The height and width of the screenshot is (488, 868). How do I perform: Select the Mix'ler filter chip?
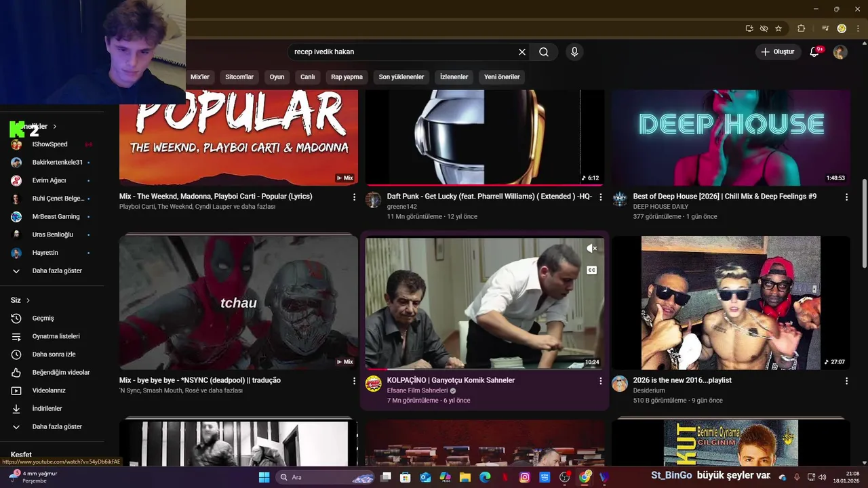click(200, 77)
